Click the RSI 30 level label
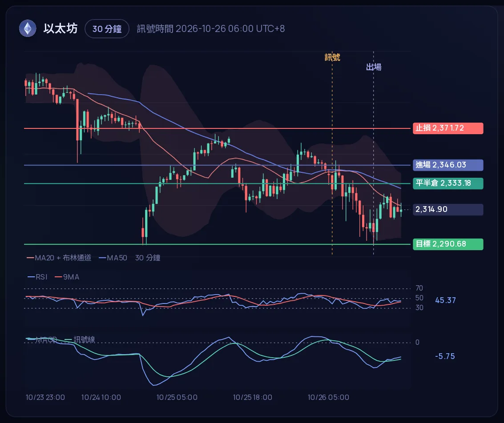 [419, 307]
